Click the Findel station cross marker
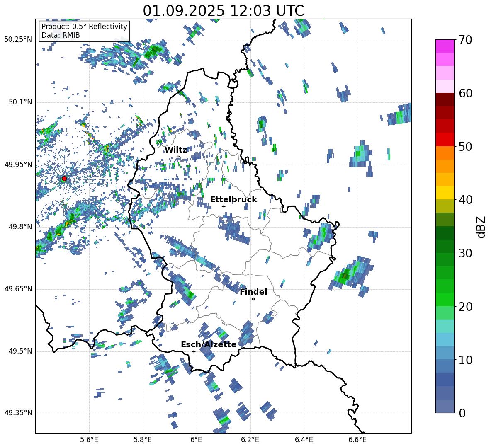491x448 pixels. (253, 299)
